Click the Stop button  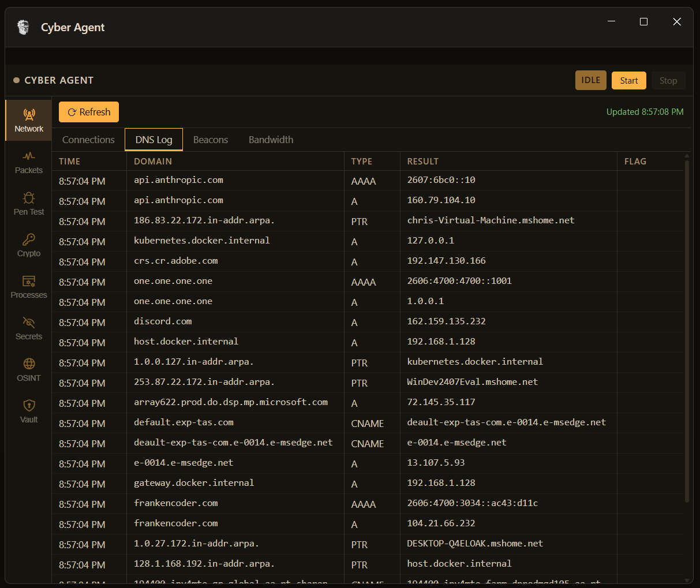(668, 81)
